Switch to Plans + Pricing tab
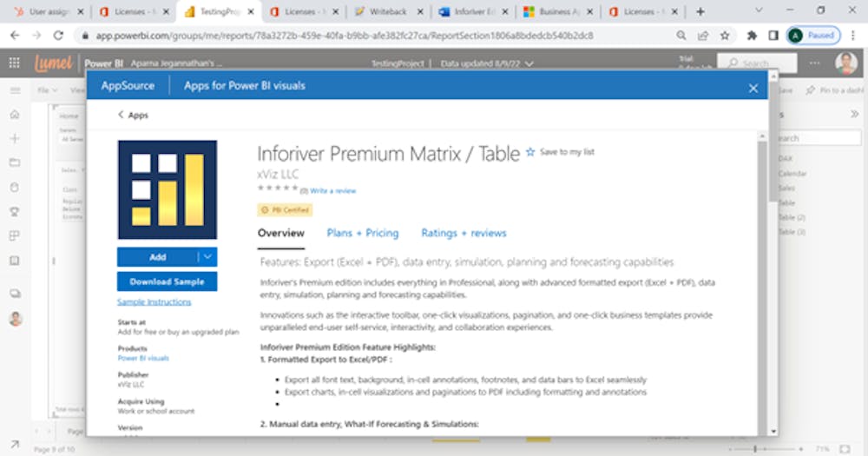Image resolution: width=868 pixels, height=456 pixels. pos(363,234)
